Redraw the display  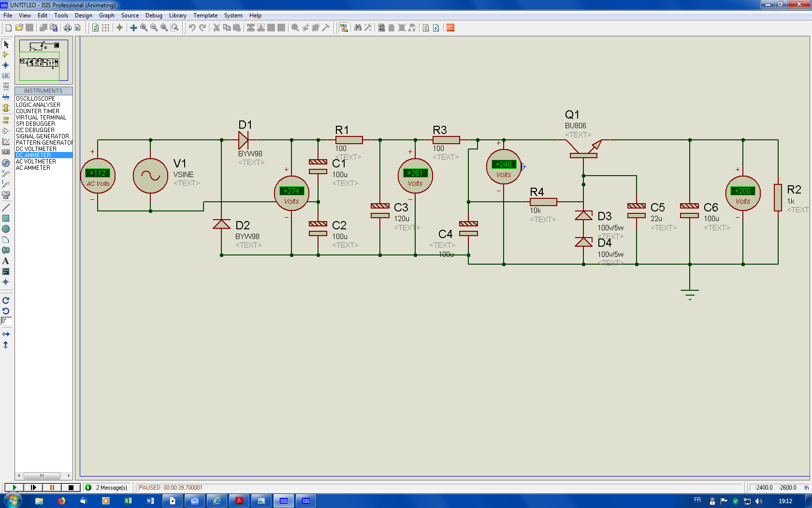pyautogui.click(x=95, y=28)
